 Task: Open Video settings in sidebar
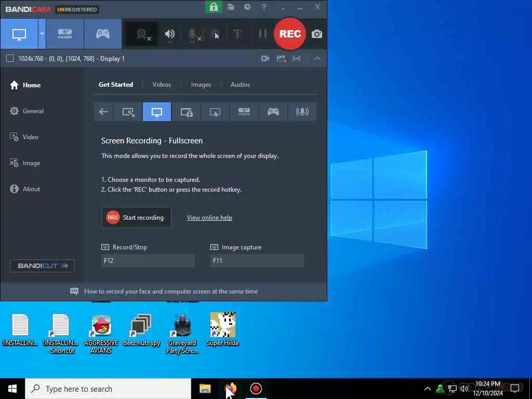pyautogui.click(x=24, y=137)
